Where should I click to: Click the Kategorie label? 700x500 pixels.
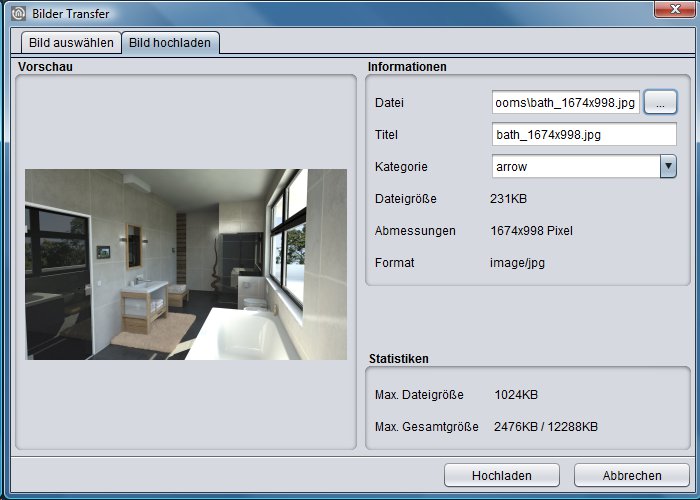[401, 167]
